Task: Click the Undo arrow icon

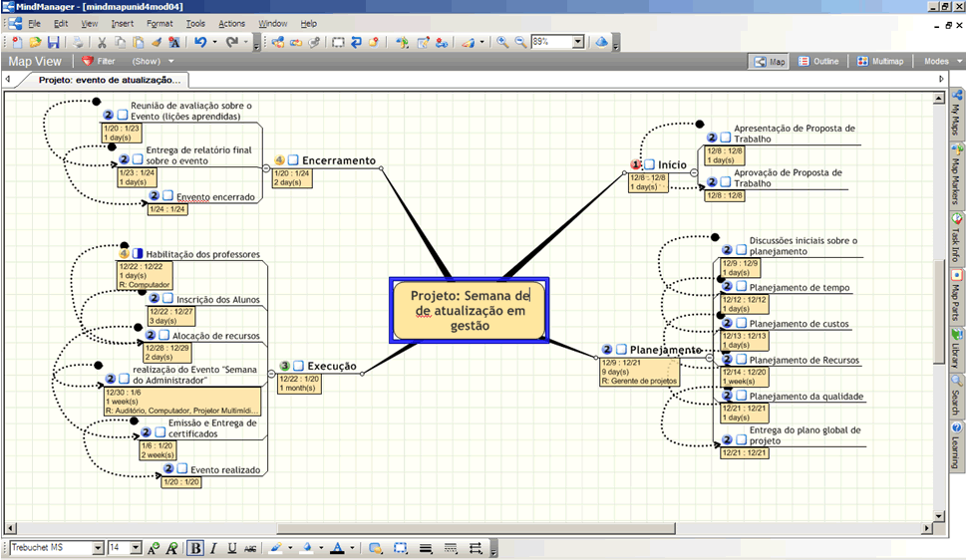Action: pos(200,43)
